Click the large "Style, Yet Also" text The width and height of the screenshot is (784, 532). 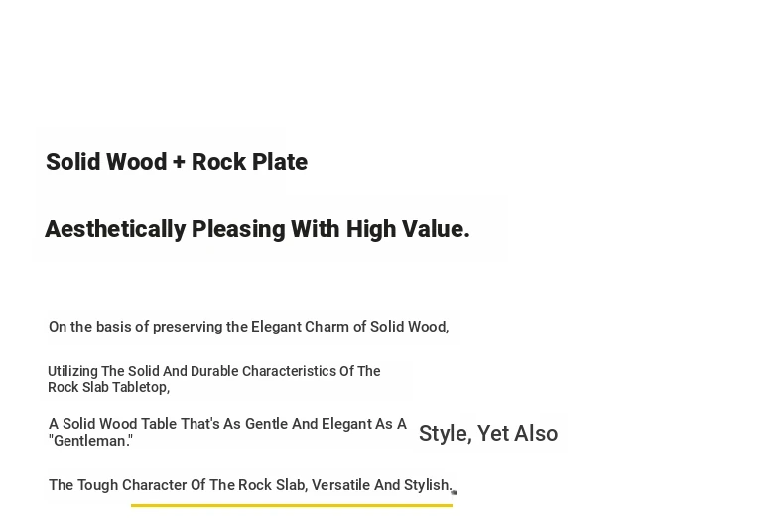point(488,433)
